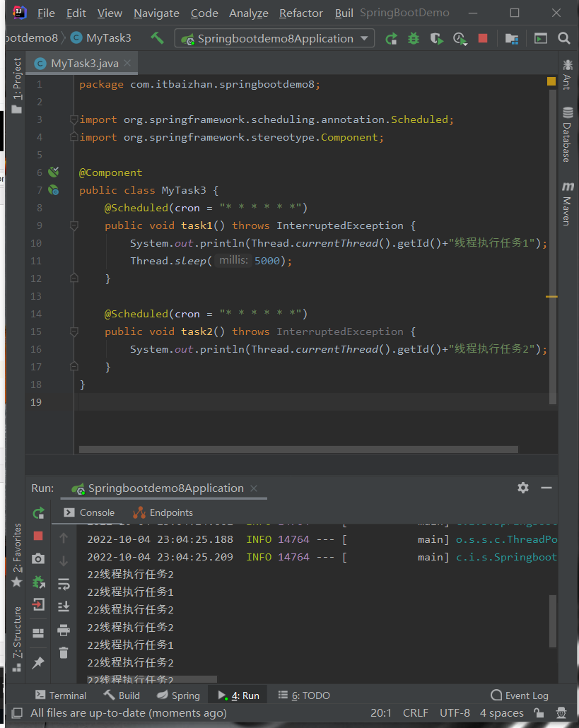Click the Run Anything toolbar icon
This screenshot has height=728, width=579.
point(540,39)
